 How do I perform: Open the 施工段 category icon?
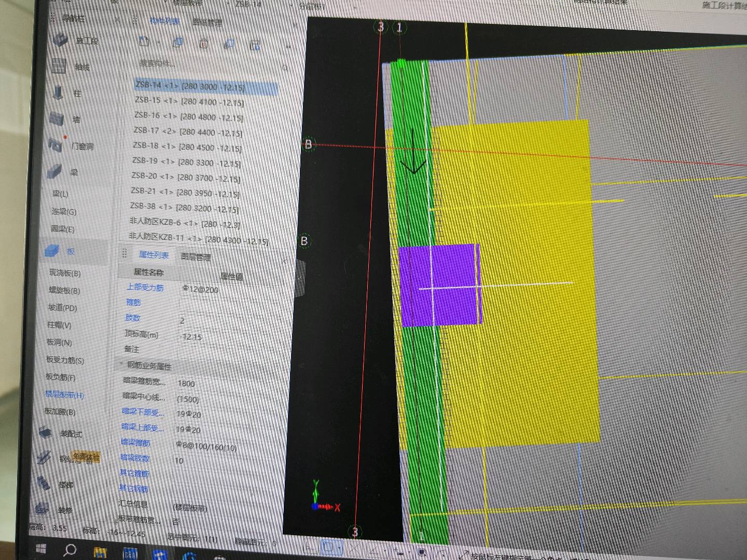point(60,39)
